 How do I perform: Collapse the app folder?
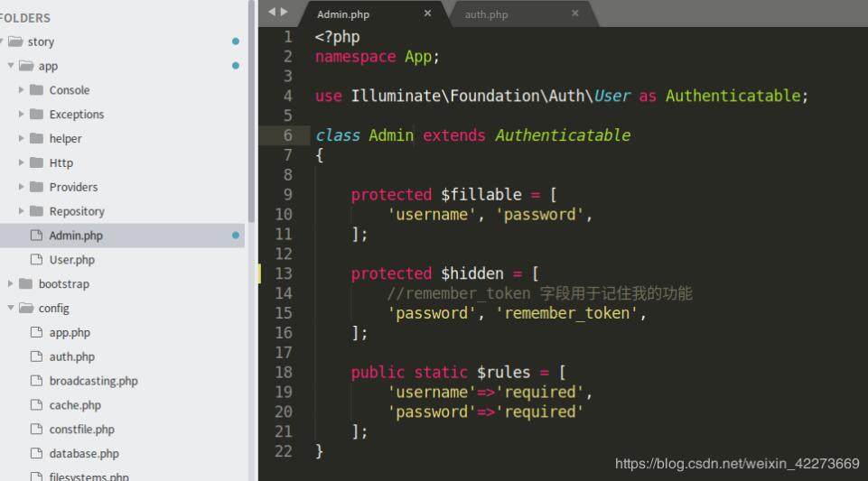(x=11, y=66)
